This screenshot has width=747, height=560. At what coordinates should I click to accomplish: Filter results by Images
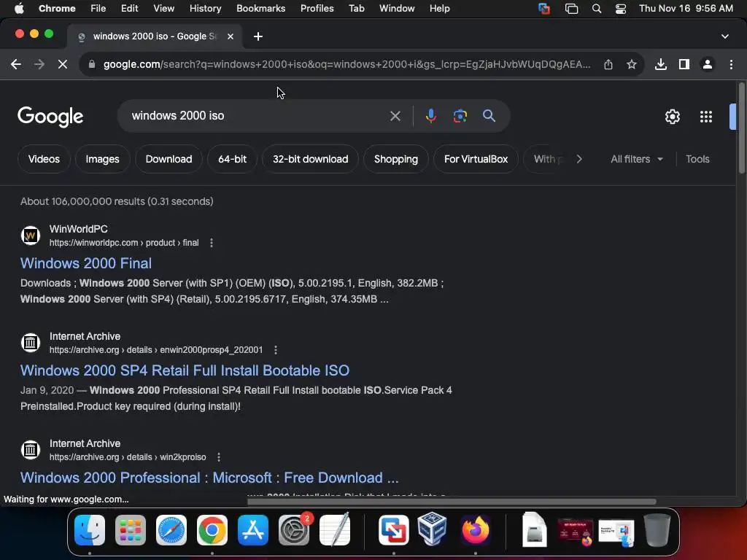[102, 159]
